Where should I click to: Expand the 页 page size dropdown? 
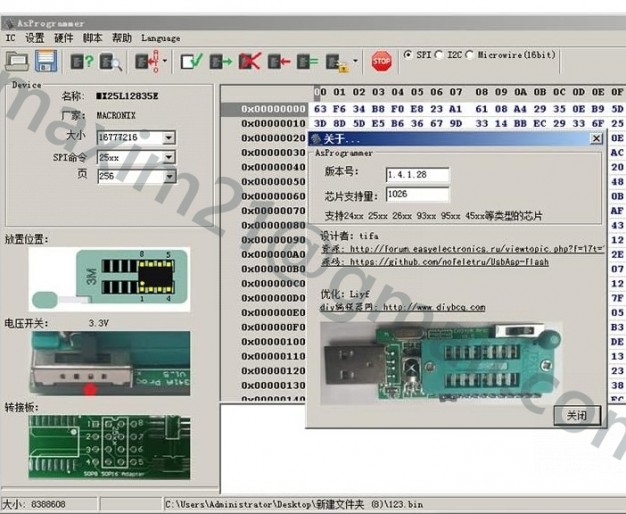[x=168, y=176]
